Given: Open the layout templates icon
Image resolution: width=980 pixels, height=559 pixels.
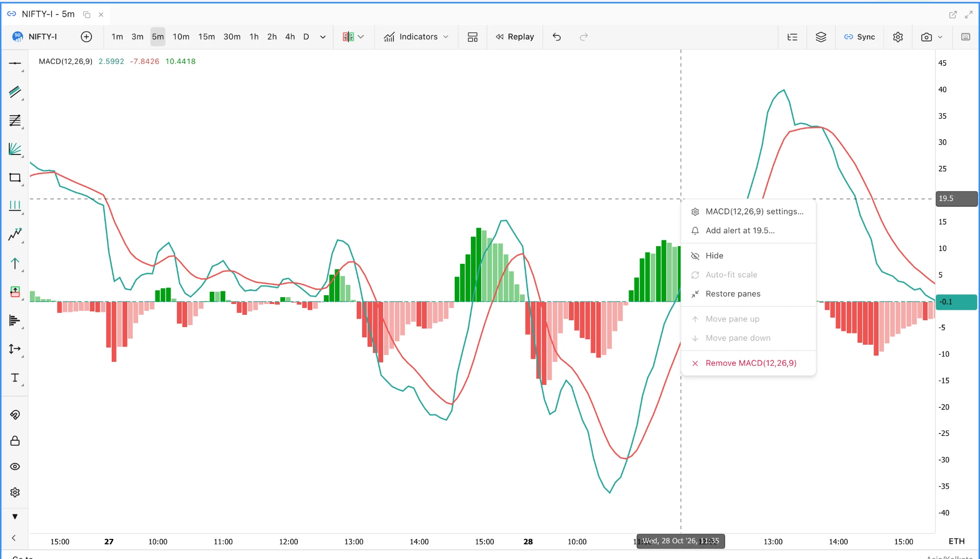Looking at the screenshot, I should click(x=473, y=37).
